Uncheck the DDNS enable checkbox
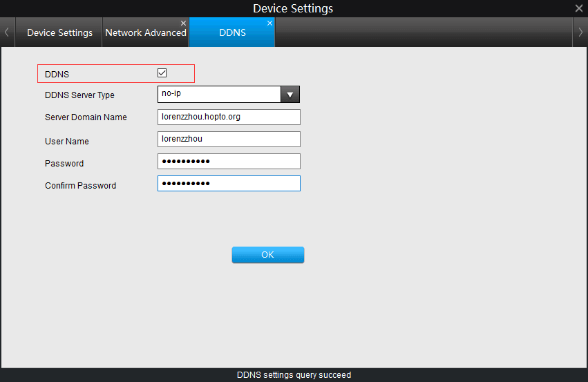588x382 pixels. (x=162, y=73)
